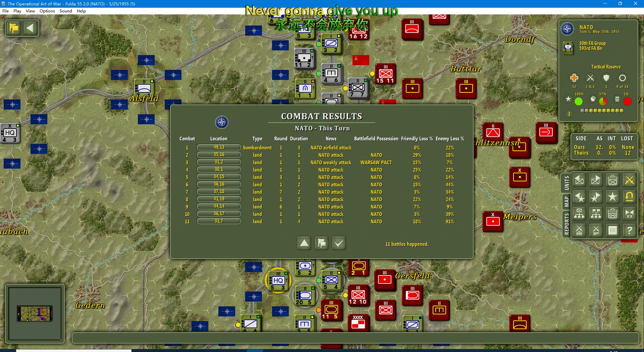Open the Play menu
This screenshot has height=352, width=644.
point(17,11)
